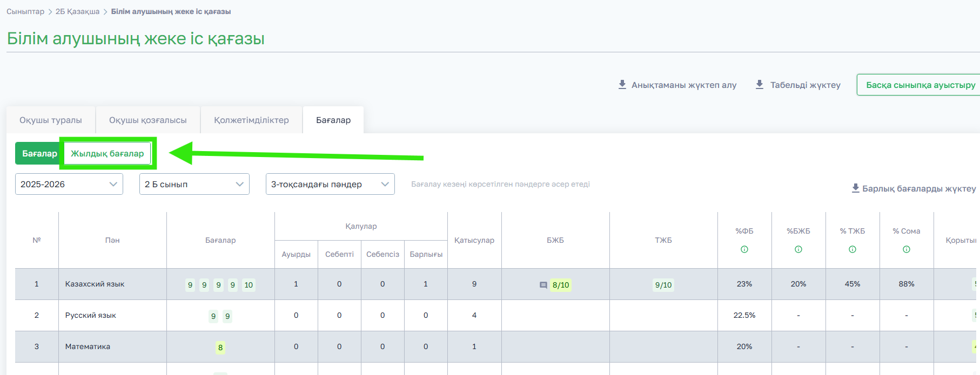Viewport: 980px width, 375px height.
Task: Open the 2025-2026 academic year dropdown
Action: [69, 184]
